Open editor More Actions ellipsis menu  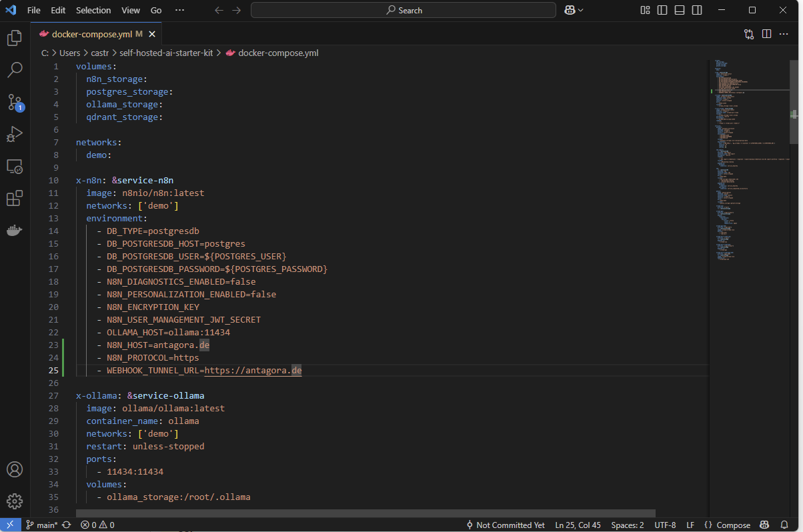tap(784, 34)
